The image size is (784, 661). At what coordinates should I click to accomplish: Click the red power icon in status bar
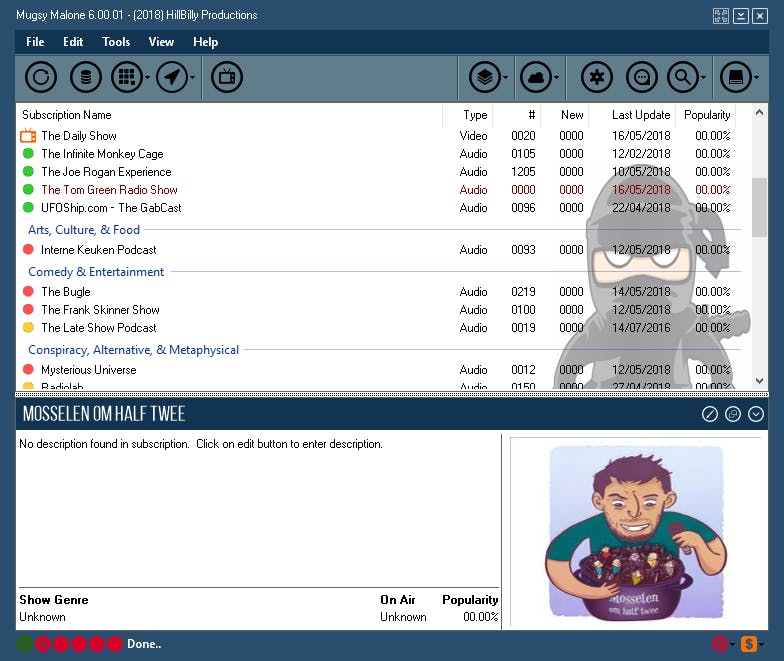[719, 644]
